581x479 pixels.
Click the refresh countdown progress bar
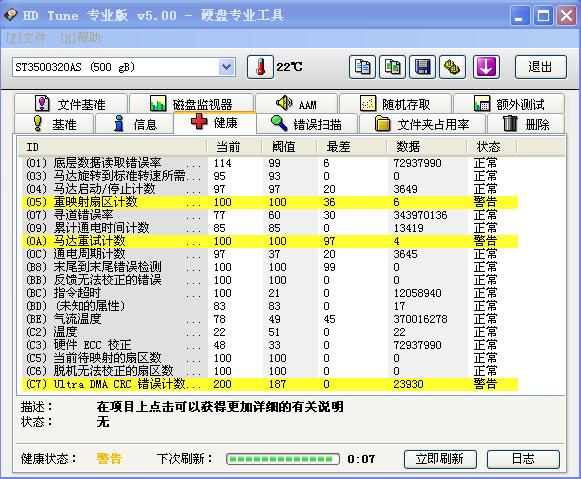pos(283,459)
